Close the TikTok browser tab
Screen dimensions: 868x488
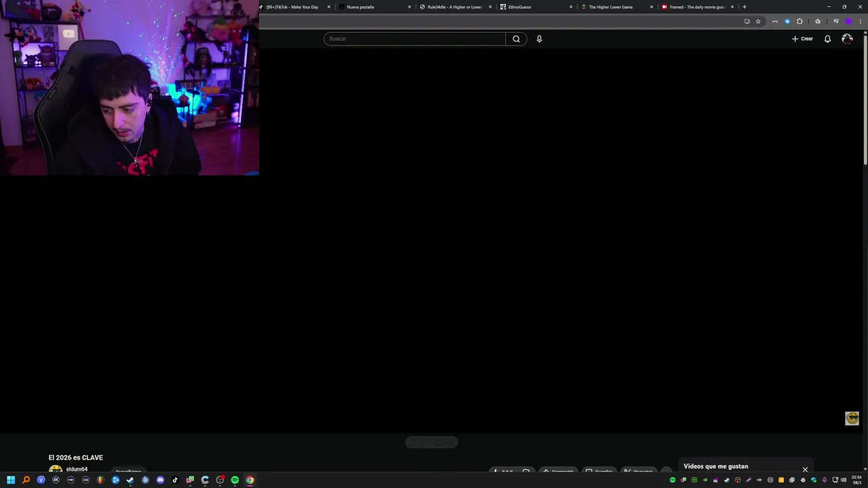(x=329, y=7)
